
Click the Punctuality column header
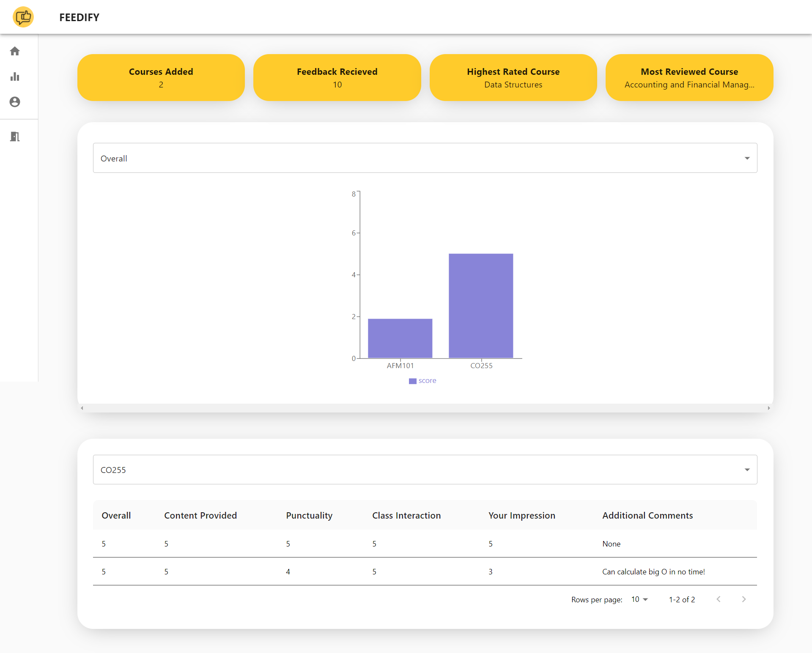coord(309,516)
